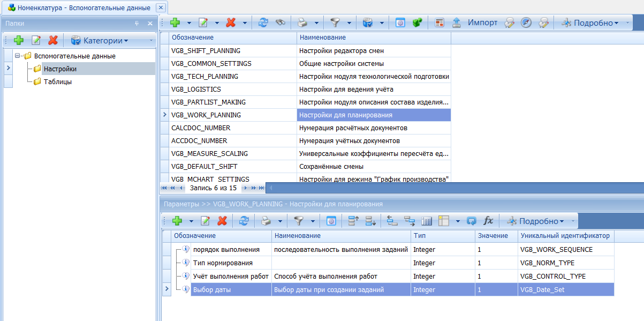Image resolution: width=644 pixels, height=321 pixels.
Task: Click the refresh icon in the top toolbar
Action: (263, 23)
